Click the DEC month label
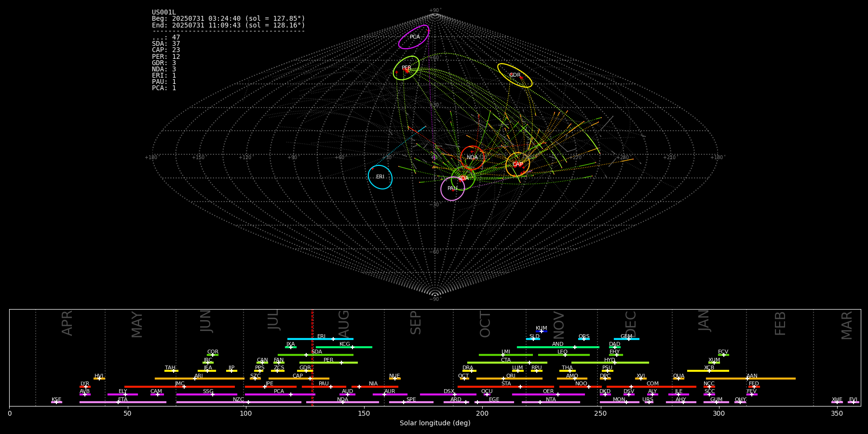Screen dimensions: 868x434 631,324
